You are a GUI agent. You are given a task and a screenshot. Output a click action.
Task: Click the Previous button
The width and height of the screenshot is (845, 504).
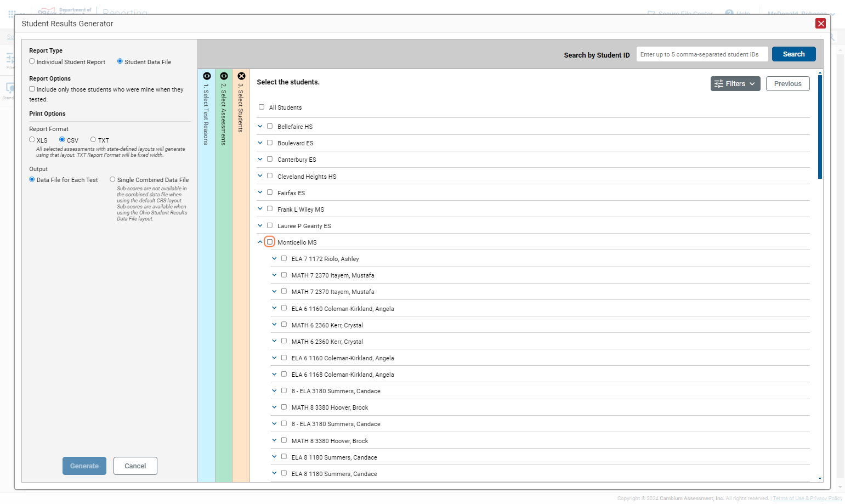click(x=788, y=84)
